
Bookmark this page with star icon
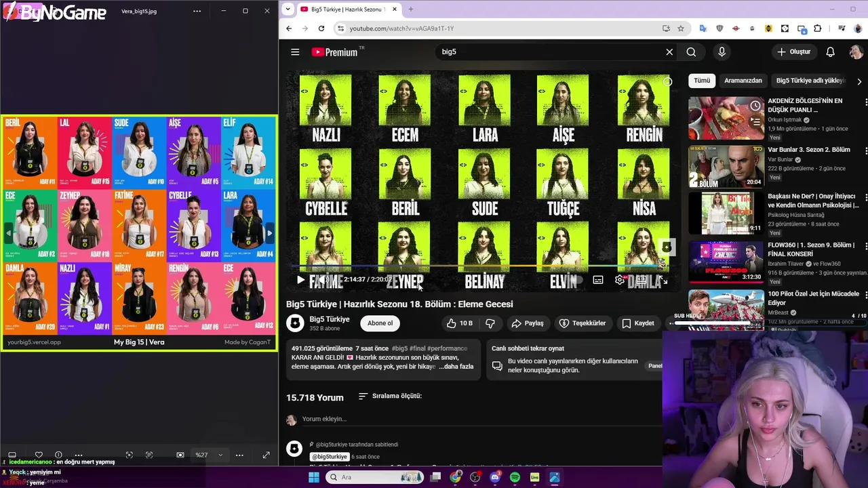pos(681,28)
